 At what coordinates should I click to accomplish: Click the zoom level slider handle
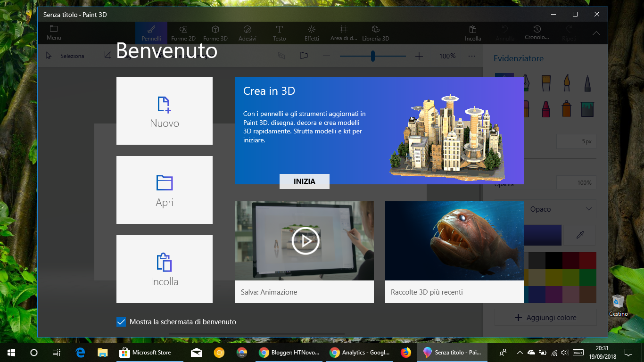click(373, 56)
